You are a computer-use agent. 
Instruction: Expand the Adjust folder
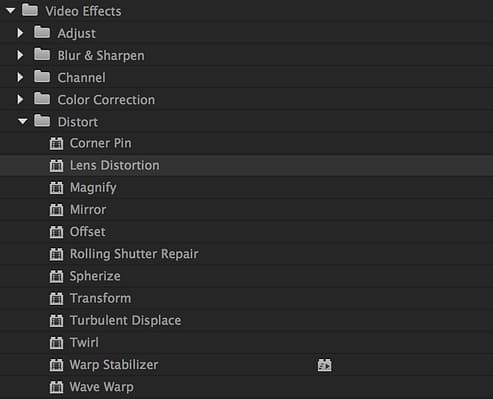click(20, 33)
